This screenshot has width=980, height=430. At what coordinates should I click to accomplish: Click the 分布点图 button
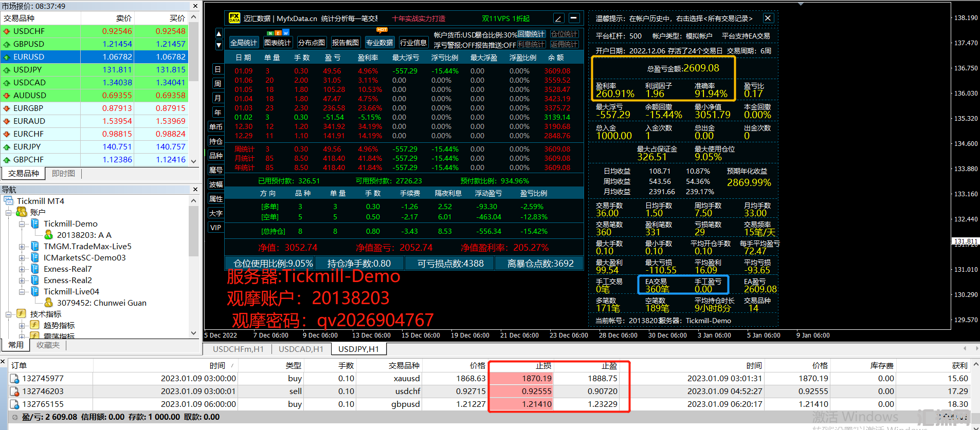(311, 43)
